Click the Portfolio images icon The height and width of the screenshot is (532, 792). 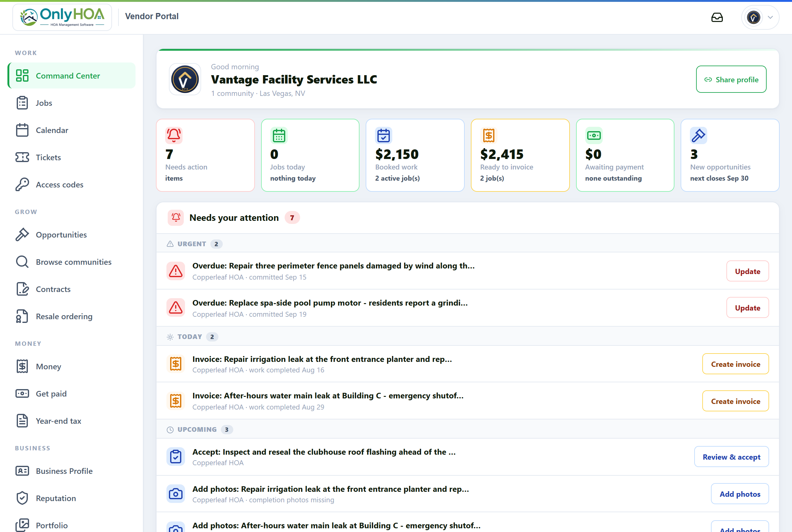tap(22, 525)
